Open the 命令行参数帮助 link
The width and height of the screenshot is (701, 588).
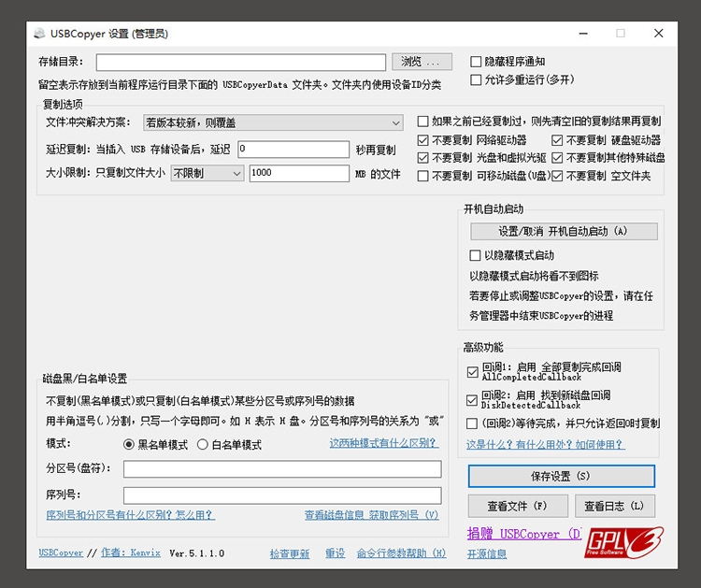pyautogui.click(x=401, y=553)
